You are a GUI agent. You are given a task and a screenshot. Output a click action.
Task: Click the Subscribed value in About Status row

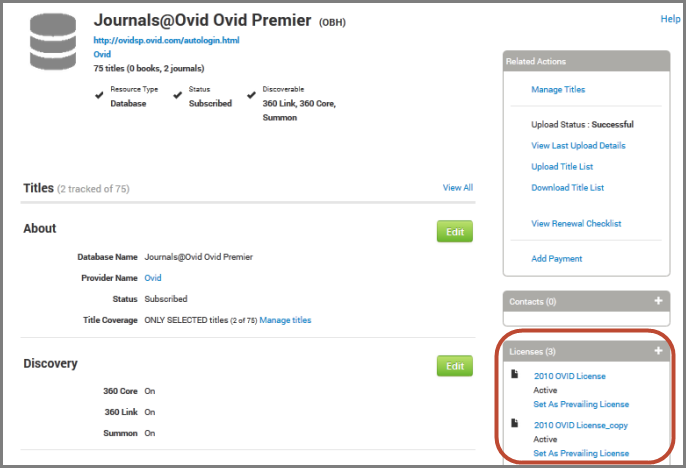click(x=166, y=299)
